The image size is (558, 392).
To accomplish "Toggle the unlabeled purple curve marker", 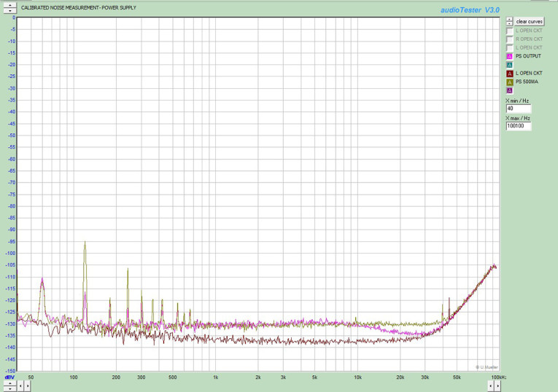I will 510,90.
